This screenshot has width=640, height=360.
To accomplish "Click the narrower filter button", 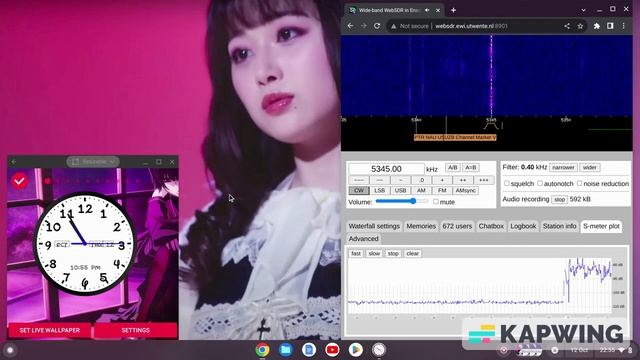I will (x=563, y=168).
